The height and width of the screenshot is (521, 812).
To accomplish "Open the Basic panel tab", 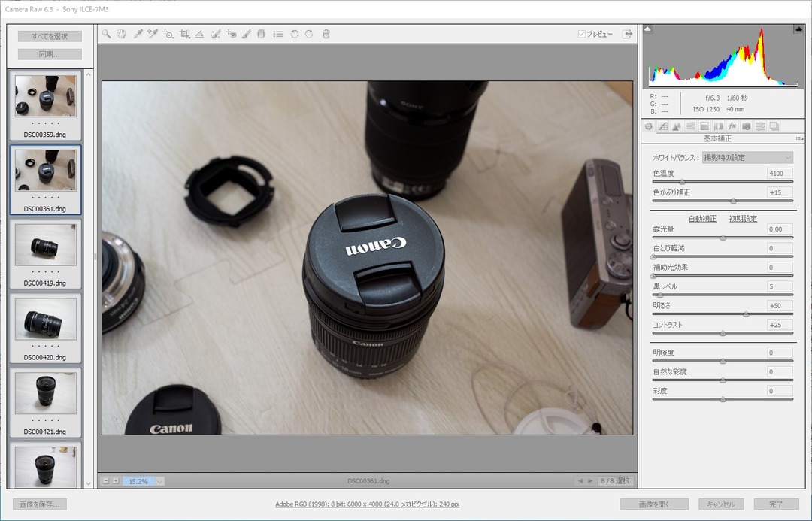I will pyautogui.click(x=649, y=126).
